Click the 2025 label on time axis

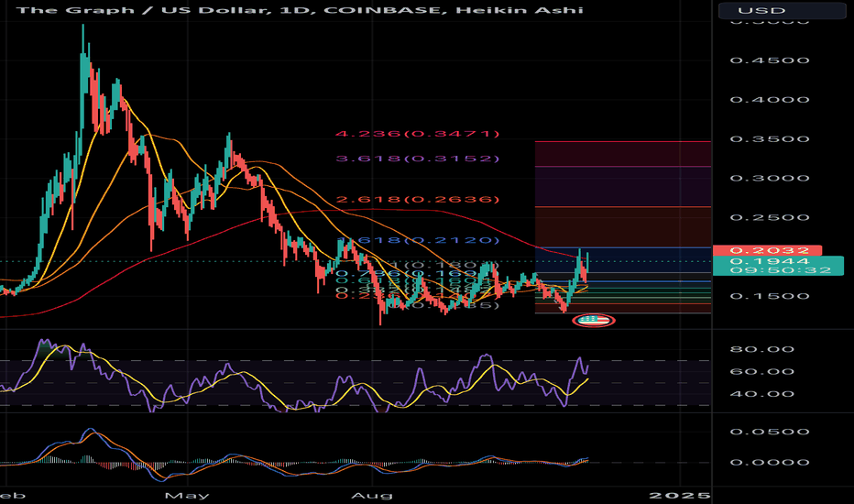(680, 495)
